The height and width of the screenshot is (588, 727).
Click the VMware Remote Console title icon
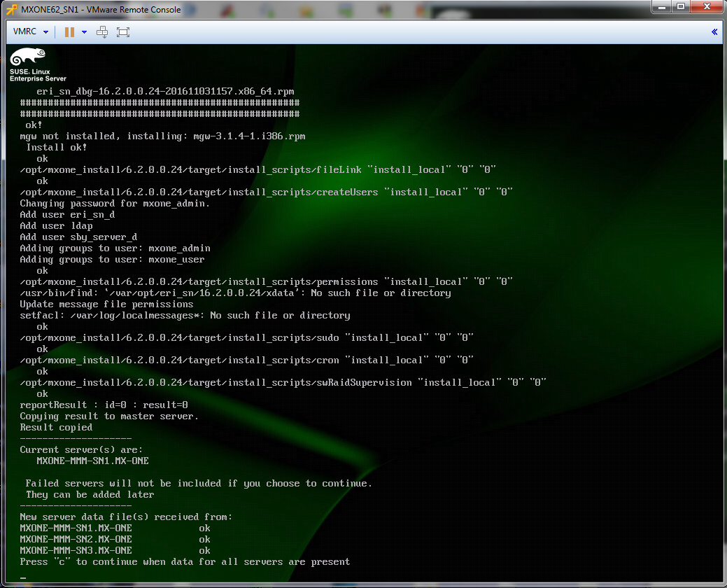pos(11,9)
